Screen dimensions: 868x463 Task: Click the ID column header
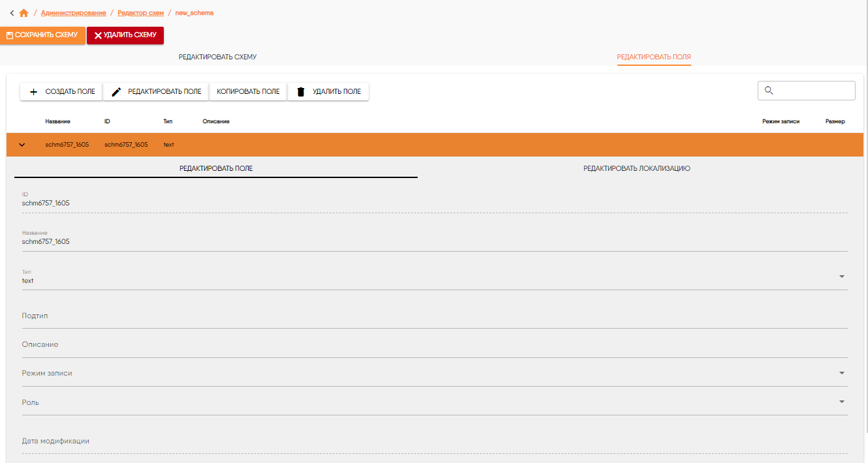coord(107,121)
